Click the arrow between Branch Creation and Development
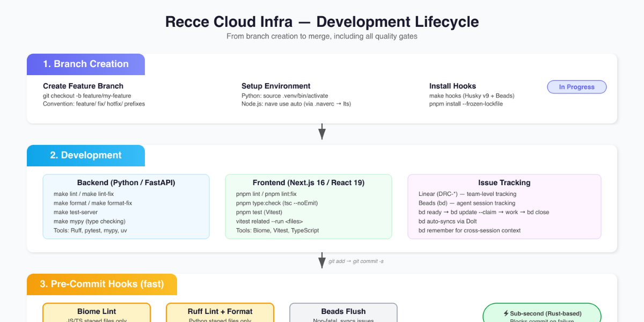The height and width of the screenshot is (322, 644). (x=322, y=132)
